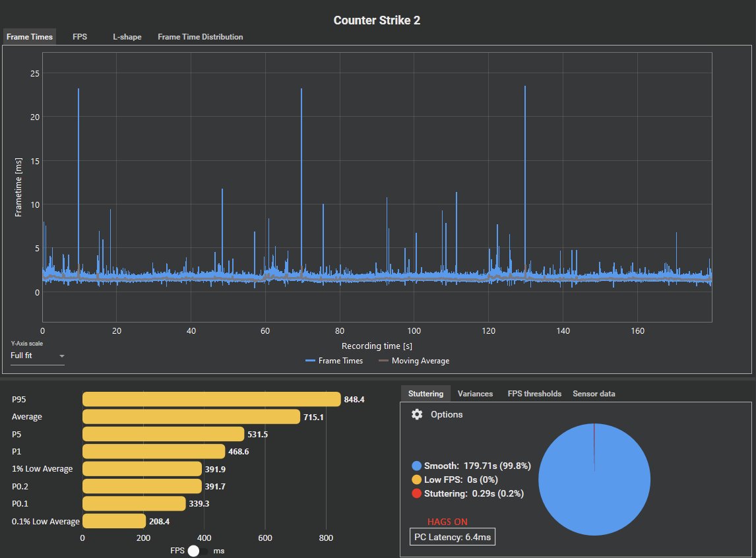Click the Y-Axis scale dropdown arrow
The image size is (756, 558).
point(62,356)
